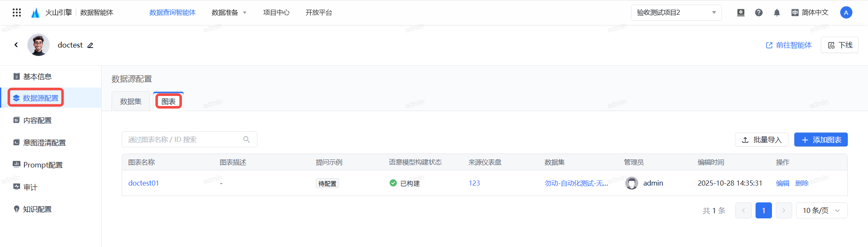Switch to the 数据集 tab
868x247 pixels.
131,101
